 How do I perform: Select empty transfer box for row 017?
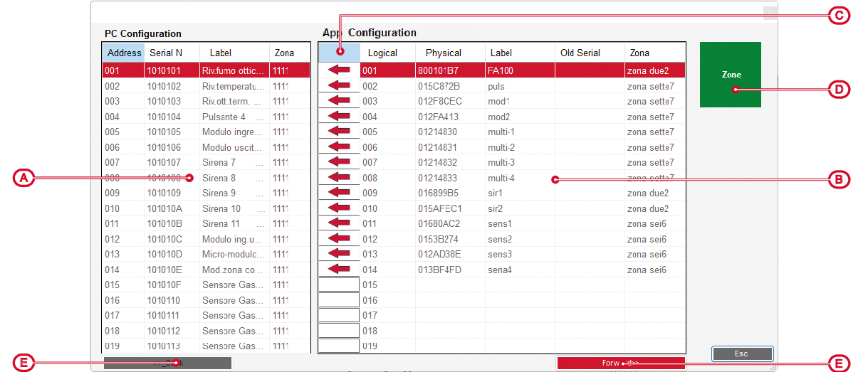pos(339,315)
